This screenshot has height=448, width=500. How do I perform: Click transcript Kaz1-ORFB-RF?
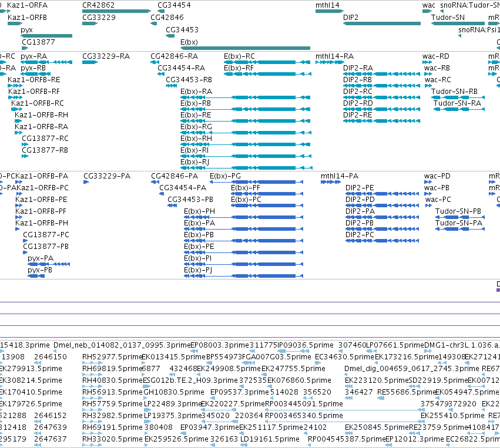coord(34,92)
